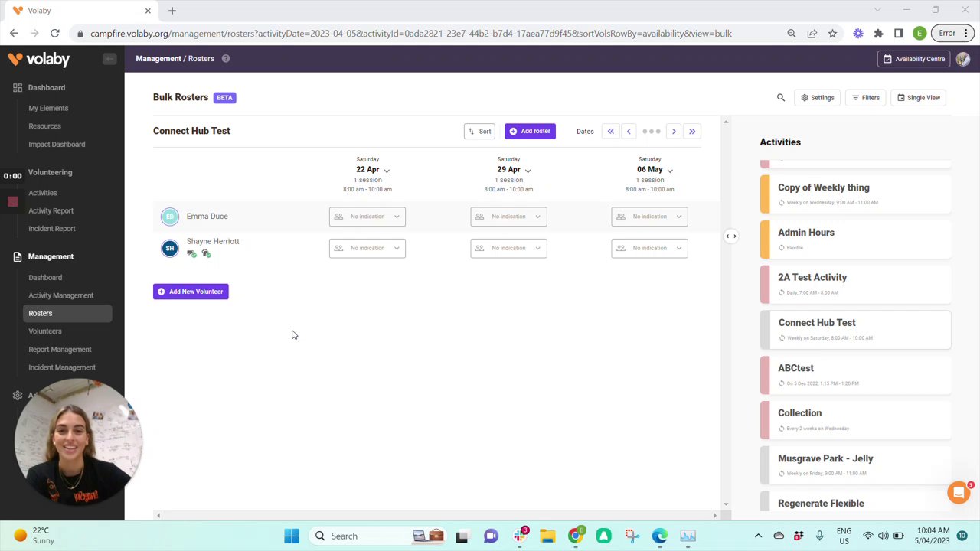The width and height of the screenshot is (980, 551).
Task: Open the Windows Start menu
Action: [x=292, y=536]
